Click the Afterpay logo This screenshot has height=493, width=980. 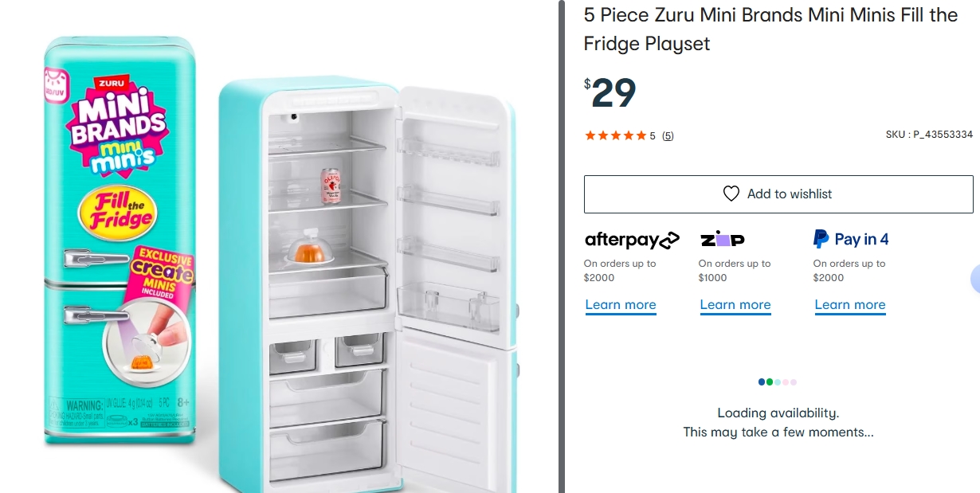pos(632,239)
